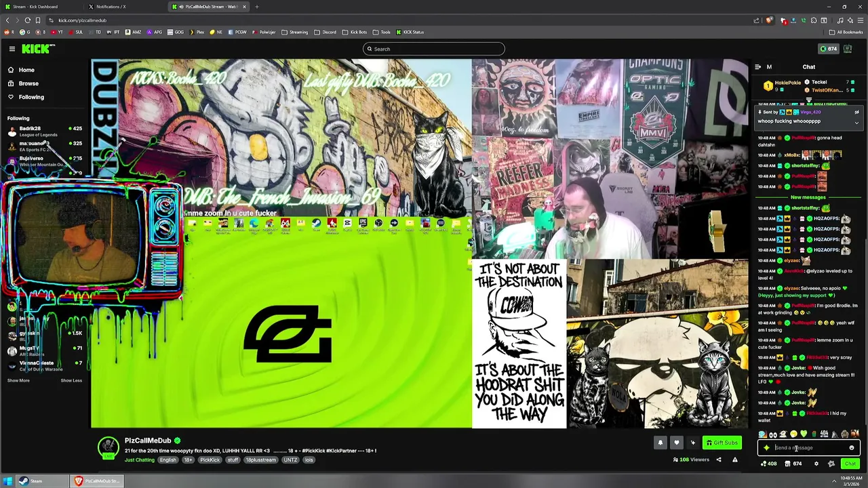The image size is (868, 488).
Task: Reload the page
Action: point(28,20)
